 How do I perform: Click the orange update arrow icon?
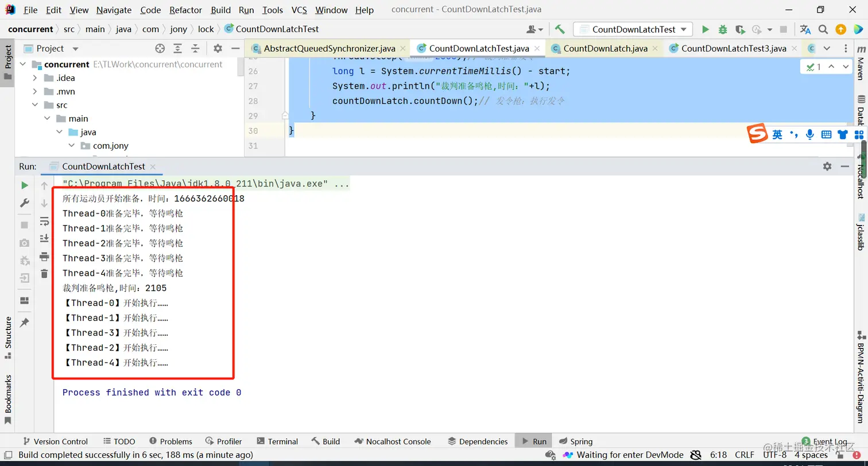pyautogui.click(x=841, y=29)
